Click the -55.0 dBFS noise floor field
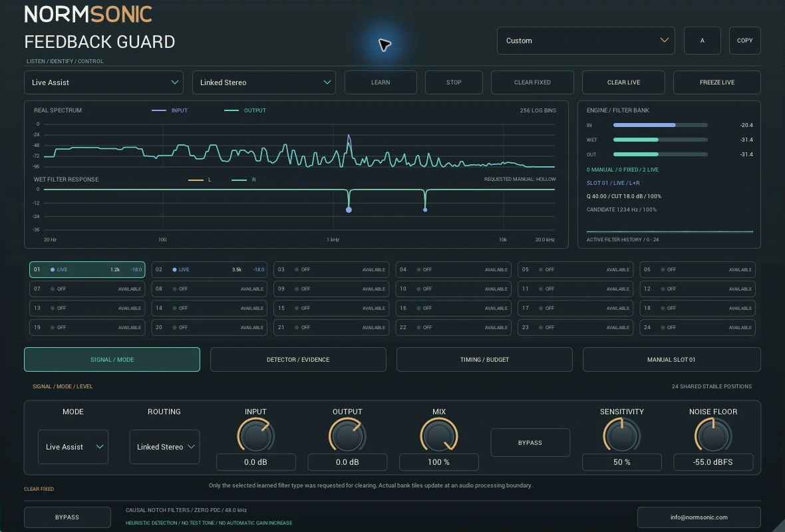The image size is (785, 532). [x=713, y=462]
